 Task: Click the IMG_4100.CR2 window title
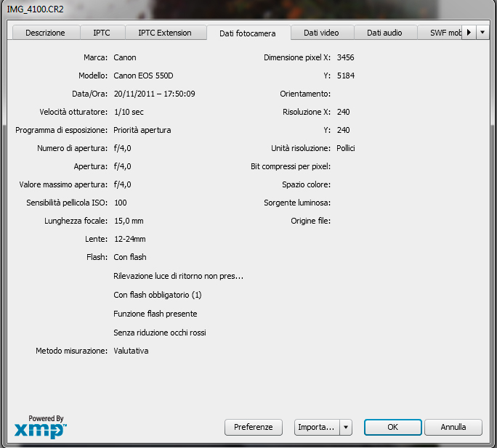pyautogui.click(x=35, y=9)
